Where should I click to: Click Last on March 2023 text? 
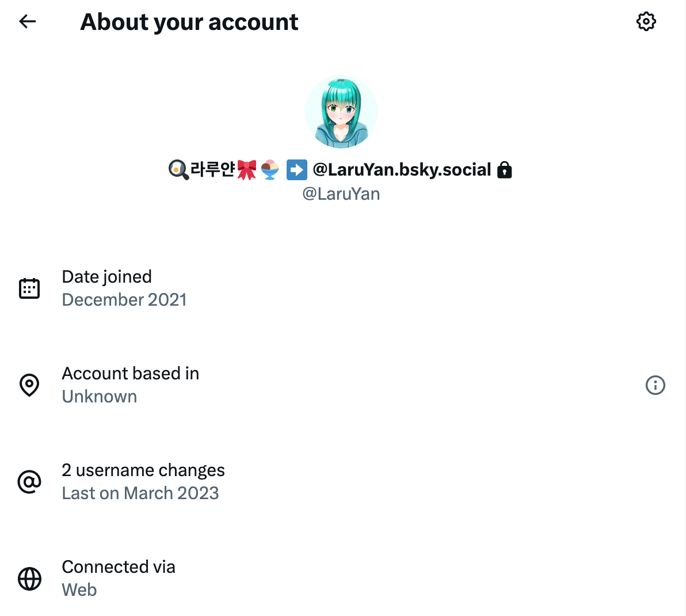coord(140,493)
